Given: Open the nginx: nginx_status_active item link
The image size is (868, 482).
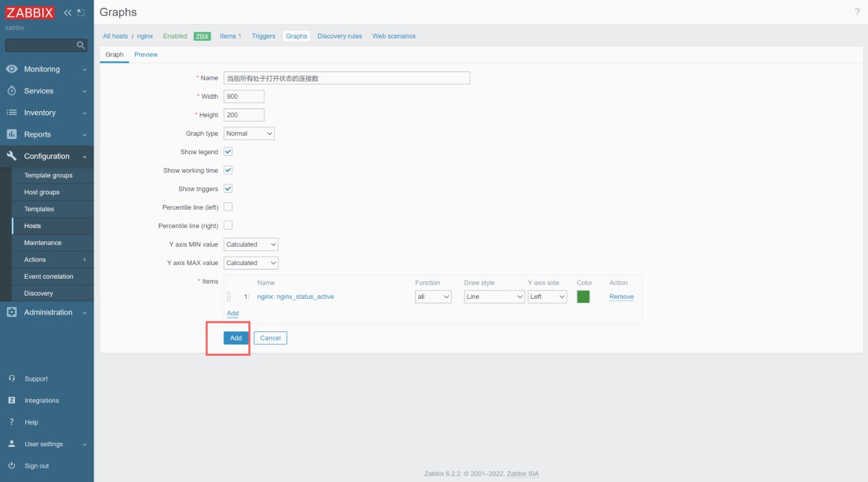Looking at the screenshot, I should [296, 297].
